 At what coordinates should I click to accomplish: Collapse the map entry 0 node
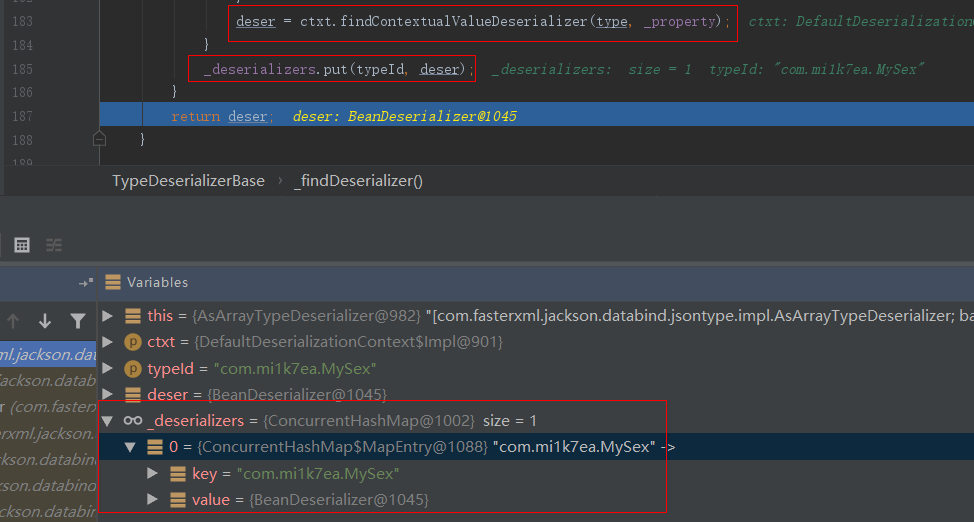coord(130,447)
